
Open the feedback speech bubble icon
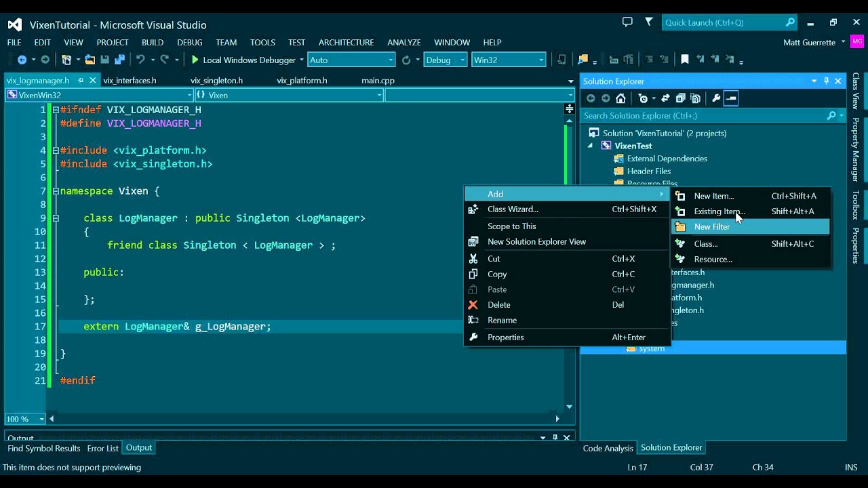tap(627, 22)
